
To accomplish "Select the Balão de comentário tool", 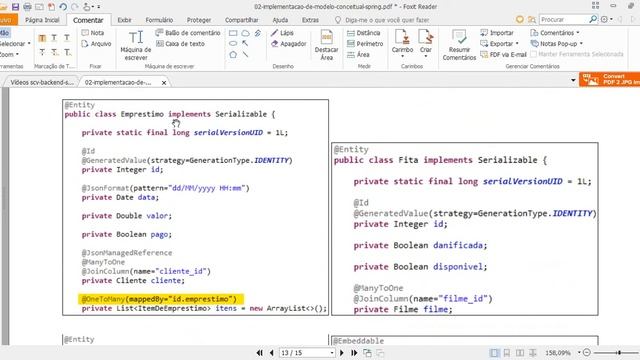I will (x=188, y=33).
